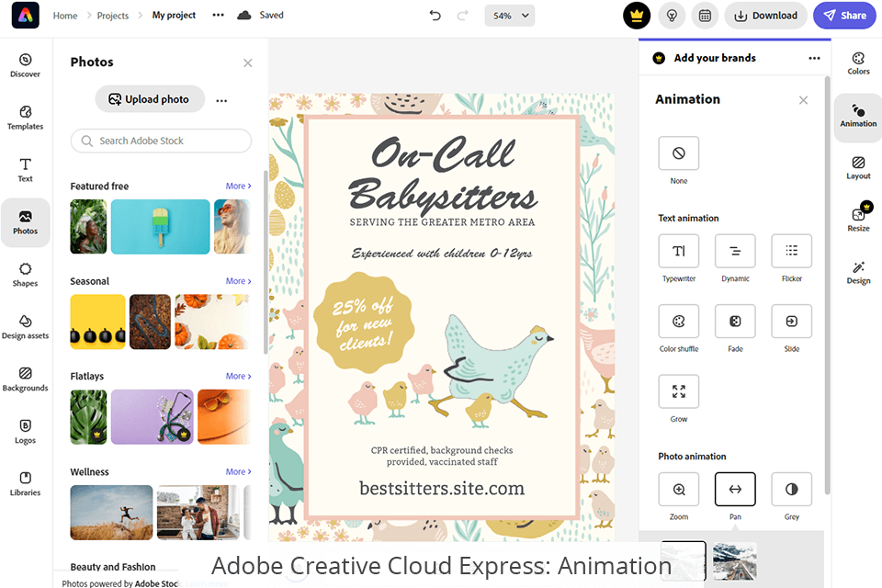Select bestsitters.site.com text on canvas

tap(442, 489)
